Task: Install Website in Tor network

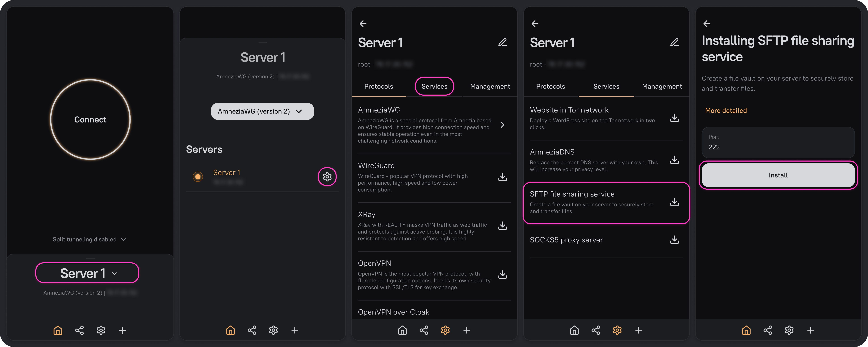Action: (x=674, y=118)
